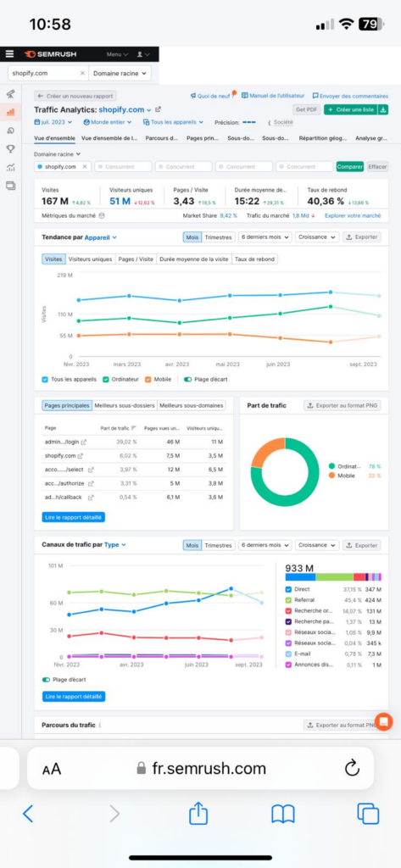The image size is (401, 868).
Task: Switch to the Pages prin... tab
Action: click(203, 138)
